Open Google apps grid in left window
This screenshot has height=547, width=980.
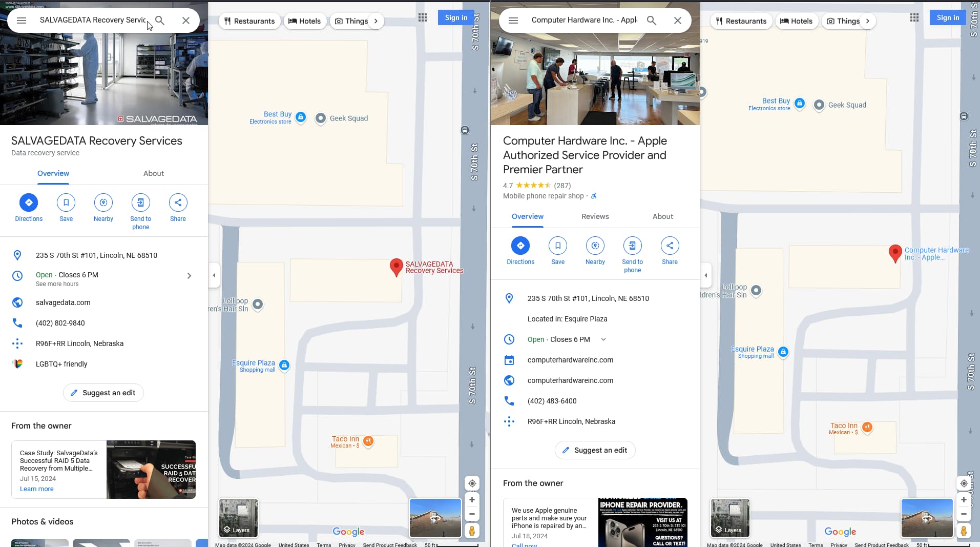tap(423, 18)
